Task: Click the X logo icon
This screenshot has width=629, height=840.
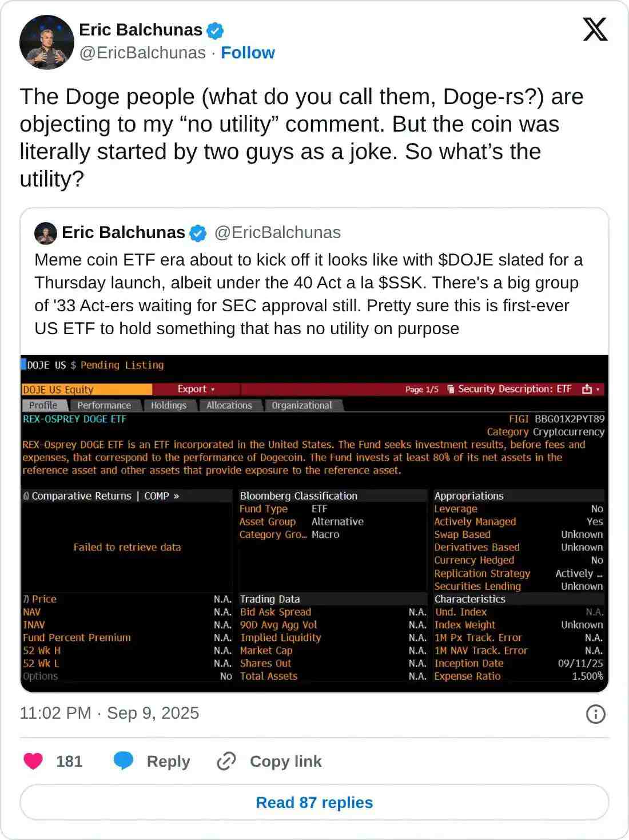Action: pos(595,29)
